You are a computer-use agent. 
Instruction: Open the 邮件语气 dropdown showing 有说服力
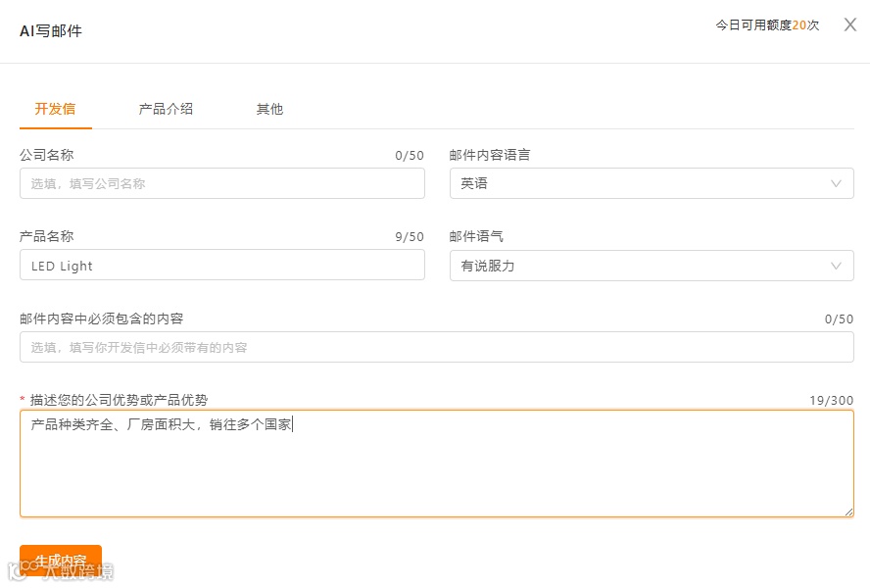(x=652, y=266)
